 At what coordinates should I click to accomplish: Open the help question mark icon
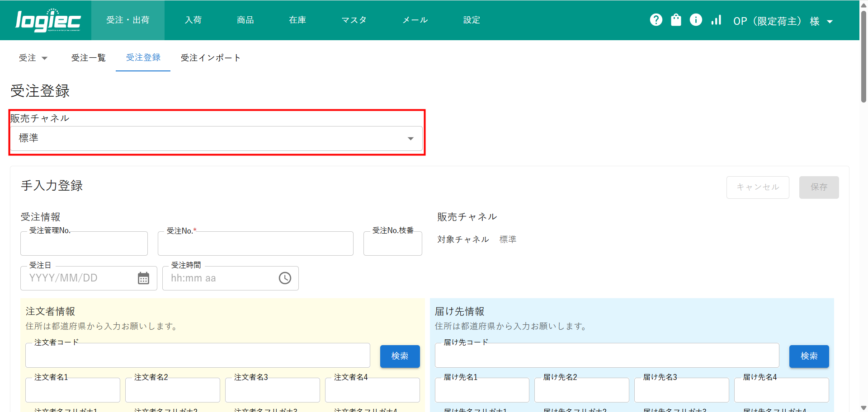click(656, 20)
